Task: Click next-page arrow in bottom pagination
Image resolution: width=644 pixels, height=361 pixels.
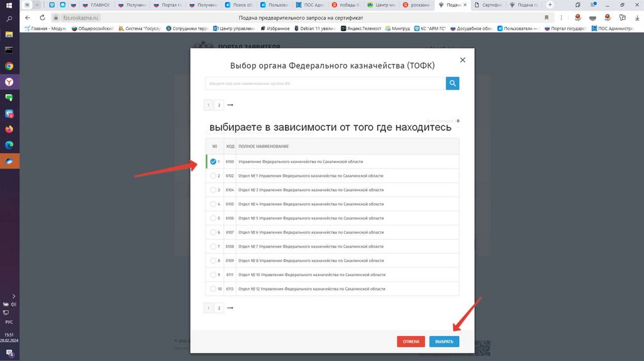Action: coord(230,308)
